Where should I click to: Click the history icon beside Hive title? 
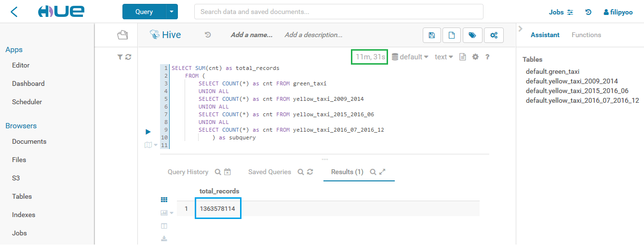(x=208, y=35)
